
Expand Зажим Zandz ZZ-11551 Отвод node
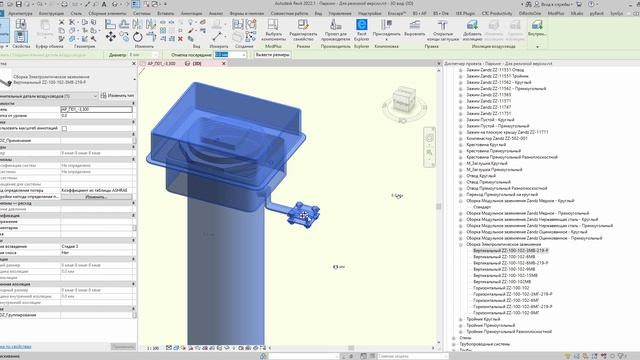pos(460,70)
